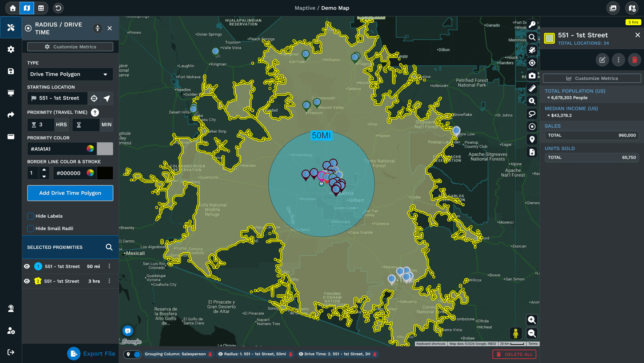Screen dimensions: 644x363
Task: Click the save map sidebar icon
Action: [x=11, y=71]
